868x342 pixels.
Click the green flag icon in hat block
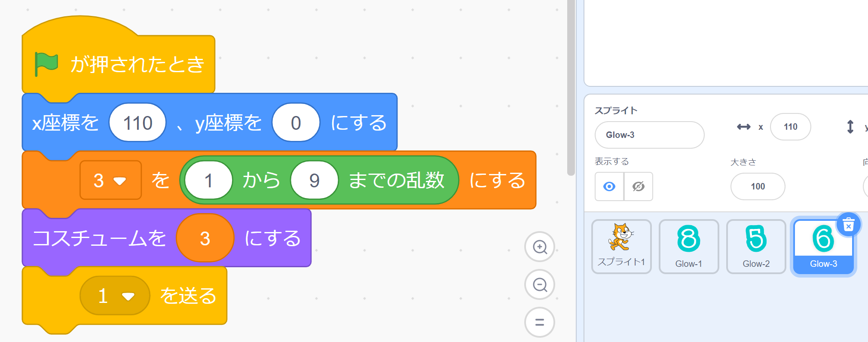(46, 64)
